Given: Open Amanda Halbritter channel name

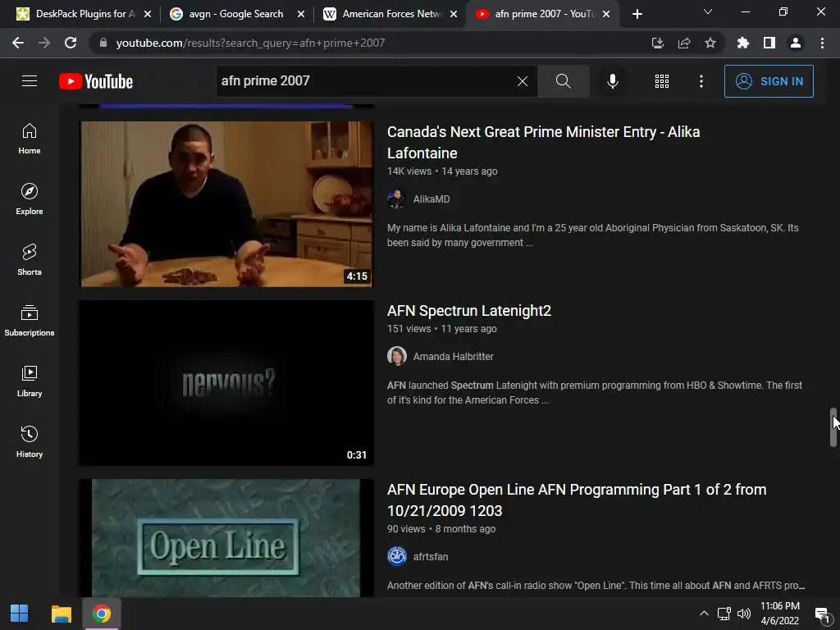Looking at the screenshot, I should point(453,356).
